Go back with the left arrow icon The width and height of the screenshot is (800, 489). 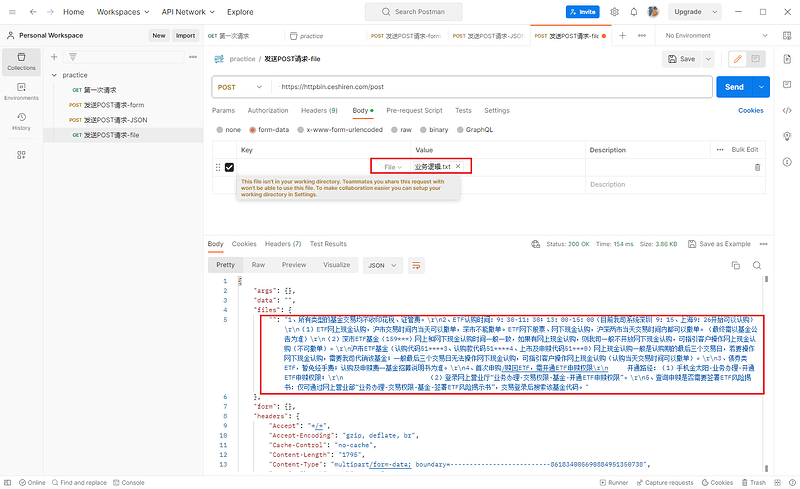click(33, 12)
